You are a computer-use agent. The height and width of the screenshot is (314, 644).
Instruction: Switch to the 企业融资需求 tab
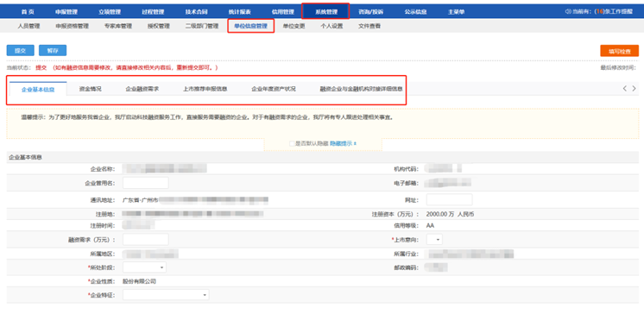pyautogui.click(x=142, y=89)
